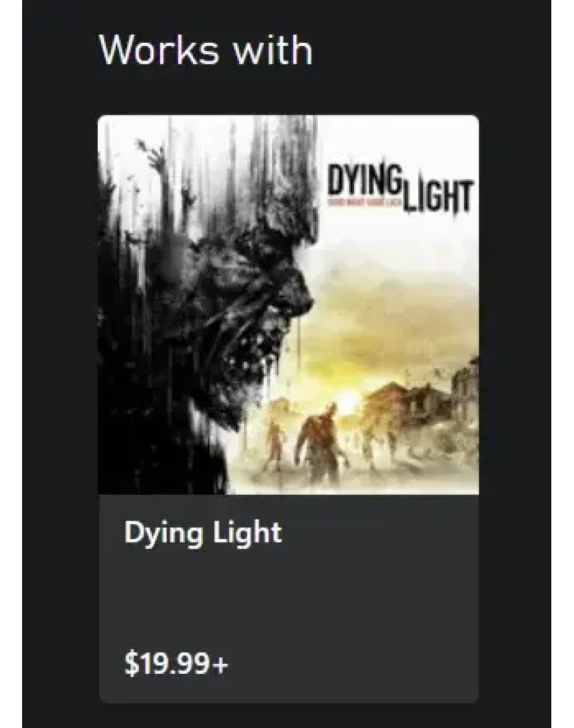Click the plus sign after the price
The height and width of the screenshot is (728, 574).
(x=221, y=664)
